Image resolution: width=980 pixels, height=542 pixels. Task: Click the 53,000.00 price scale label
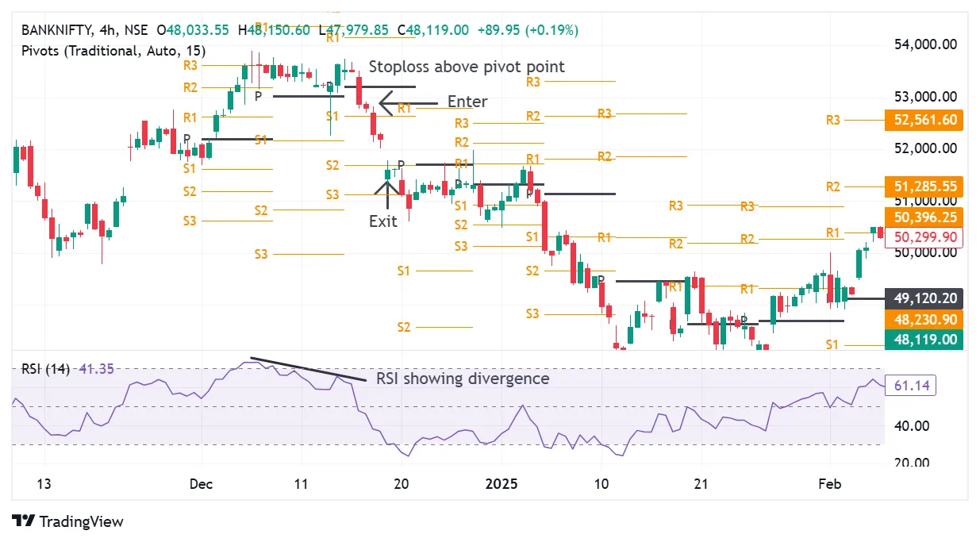924,97
